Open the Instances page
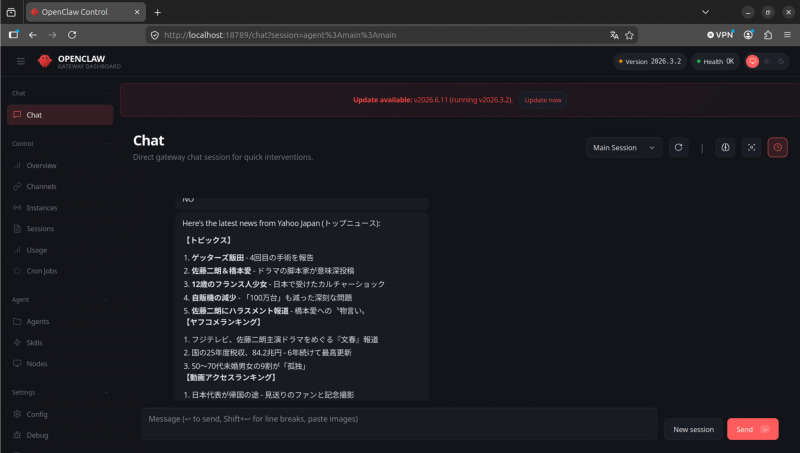The width and height of the screenshot is (800, 453). click(x=60, y=208)
